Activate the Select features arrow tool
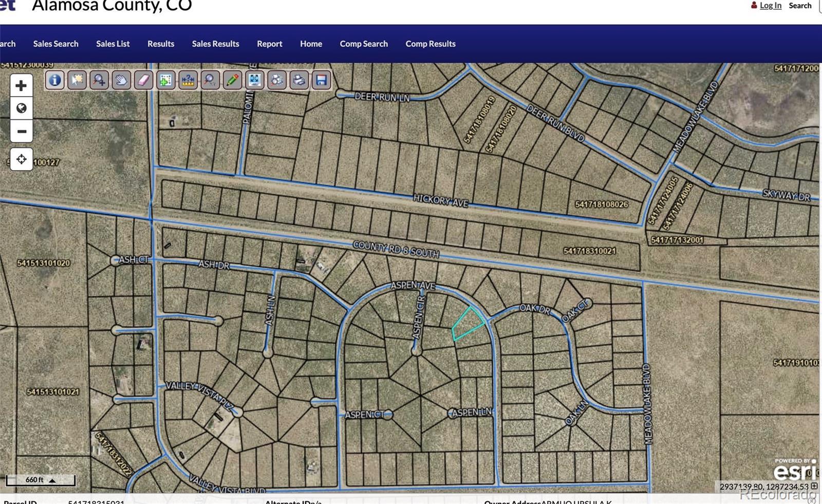The height and width of the screenshot is (504, 822). coord(77,80)
